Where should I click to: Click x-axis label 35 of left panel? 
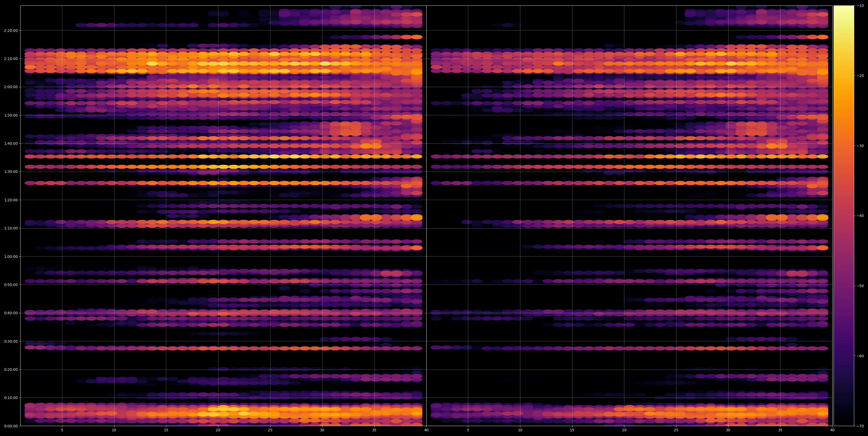[374, 430]
